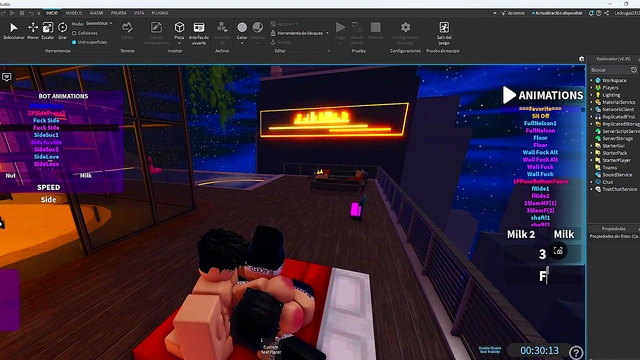Click Actualización disponible notice
Image resolution: width=640 pixels, height=360 pixels.
(557, 13)
